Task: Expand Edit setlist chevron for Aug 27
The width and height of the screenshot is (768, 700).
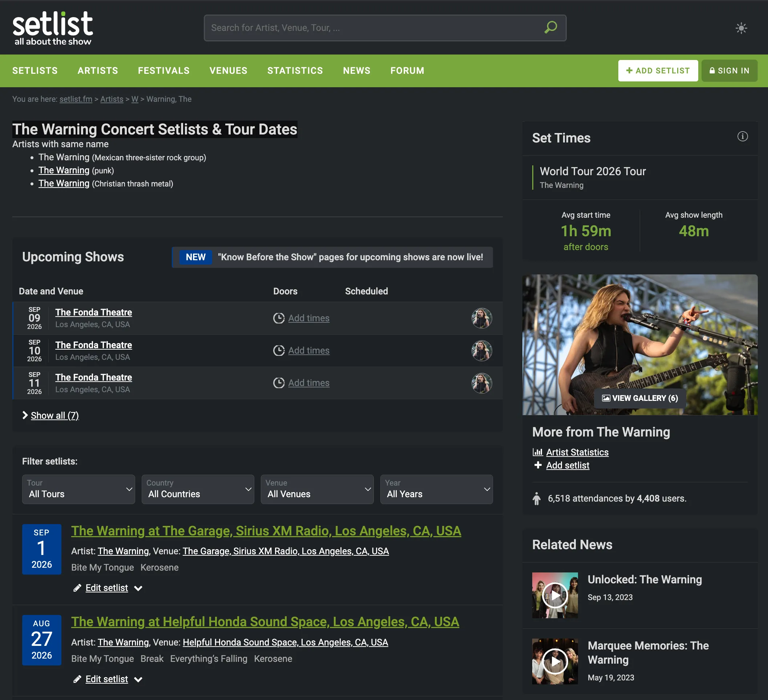Action: (x=138, y=679)
